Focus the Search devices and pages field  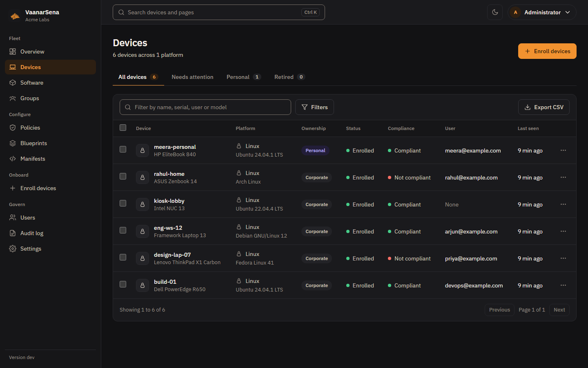pos(219,12)
